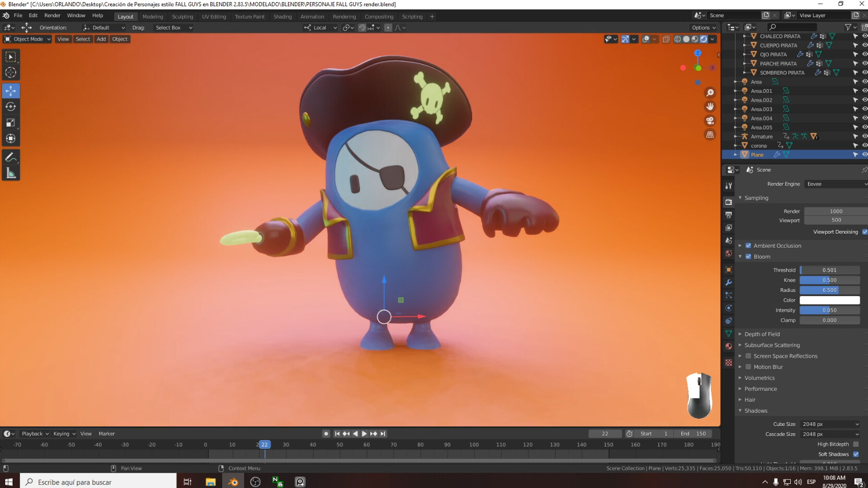Switch to the Shading workspace tab
868x488 pixels.
[x=283, y=16]
